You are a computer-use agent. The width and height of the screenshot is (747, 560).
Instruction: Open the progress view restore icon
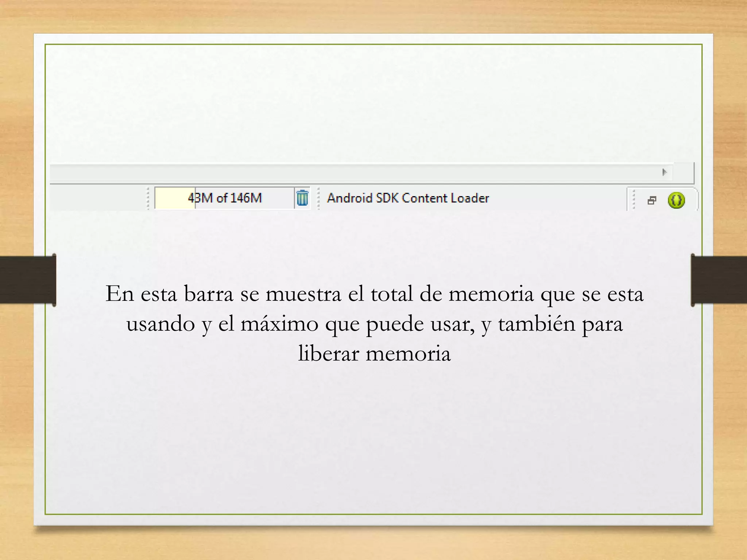point(652,200)
